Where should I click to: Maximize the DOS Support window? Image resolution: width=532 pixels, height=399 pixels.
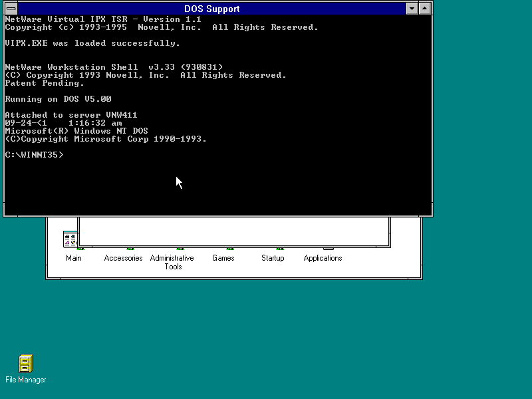[x=425, y=9]
